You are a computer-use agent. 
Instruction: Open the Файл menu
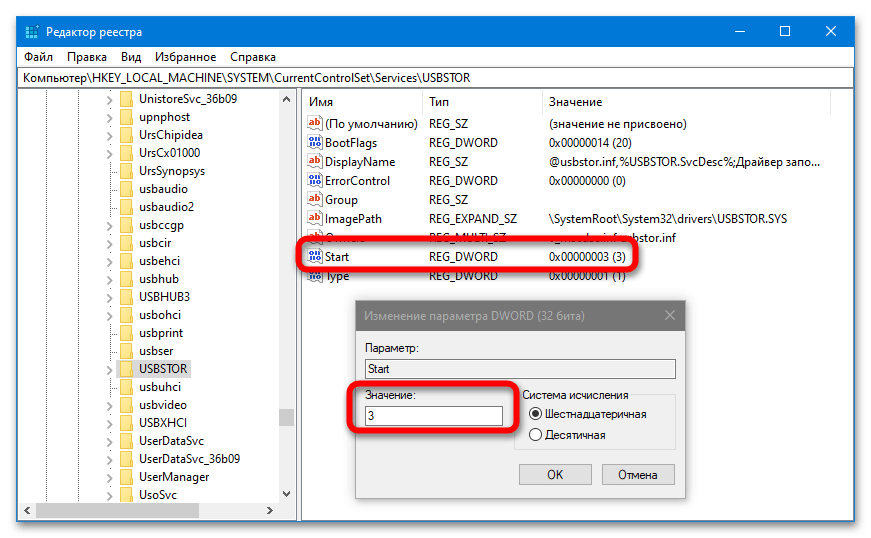pos(38,57)
